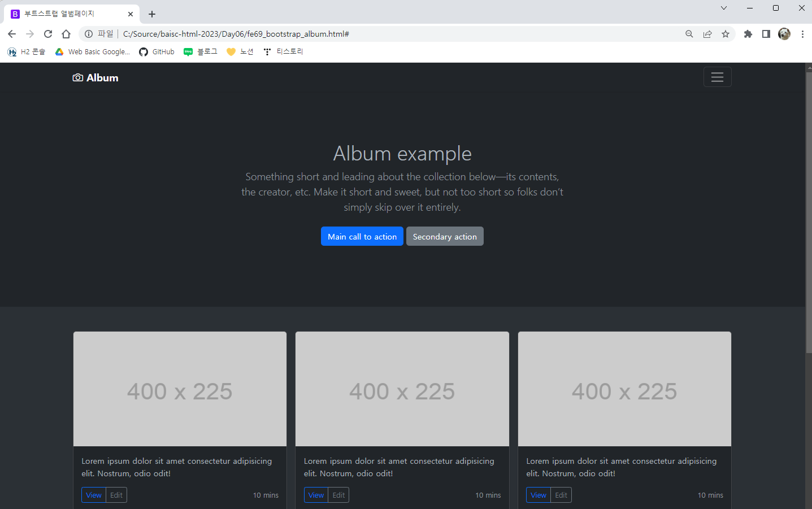Click the Main call to action button
Viewport: 812px width, 509px height.
[x=362, y=237]
